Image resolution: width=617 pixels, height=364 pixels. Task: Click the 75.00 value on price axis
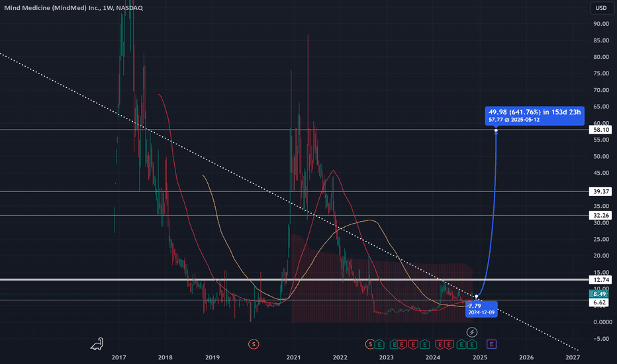point(601,73)
